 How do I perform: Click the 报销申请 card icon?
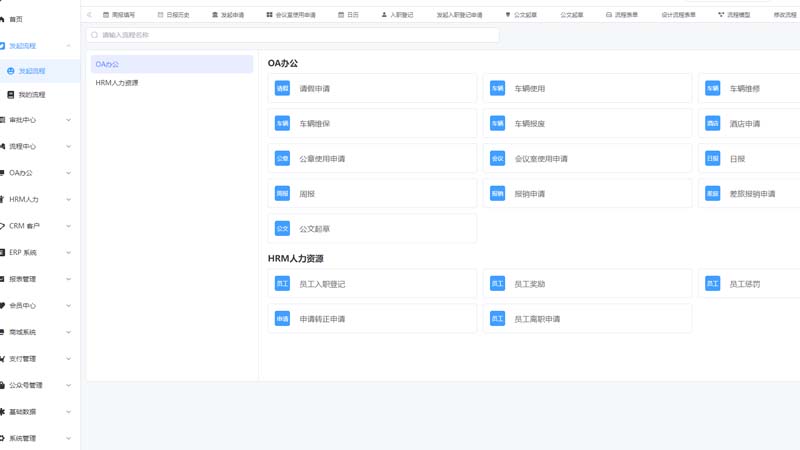coord(497,193)
